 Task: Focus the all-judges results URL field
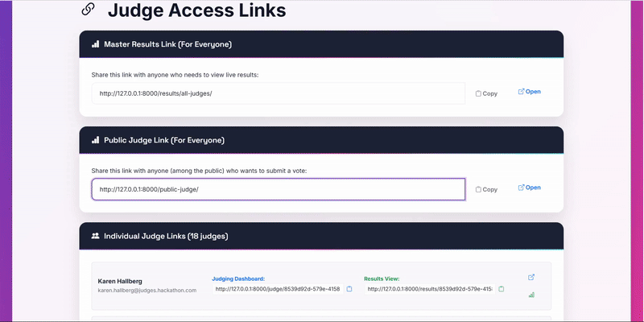[278, 93]
